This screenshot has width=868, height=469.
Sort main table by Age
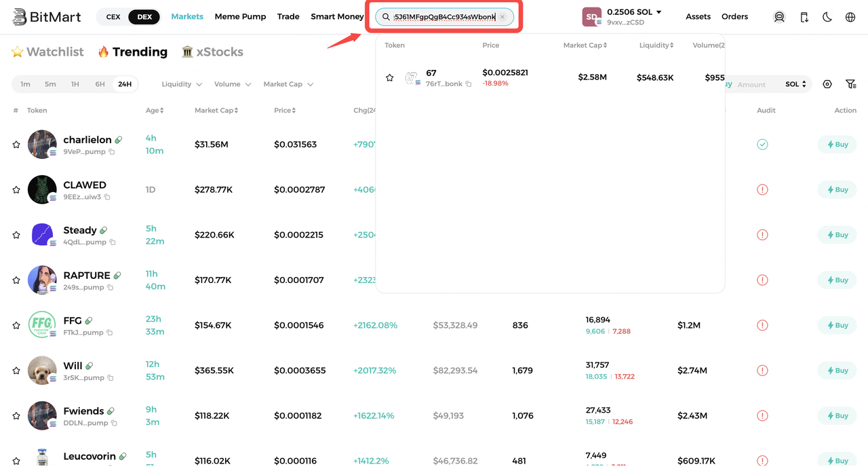pyautogui.click(x=155, y=110)
